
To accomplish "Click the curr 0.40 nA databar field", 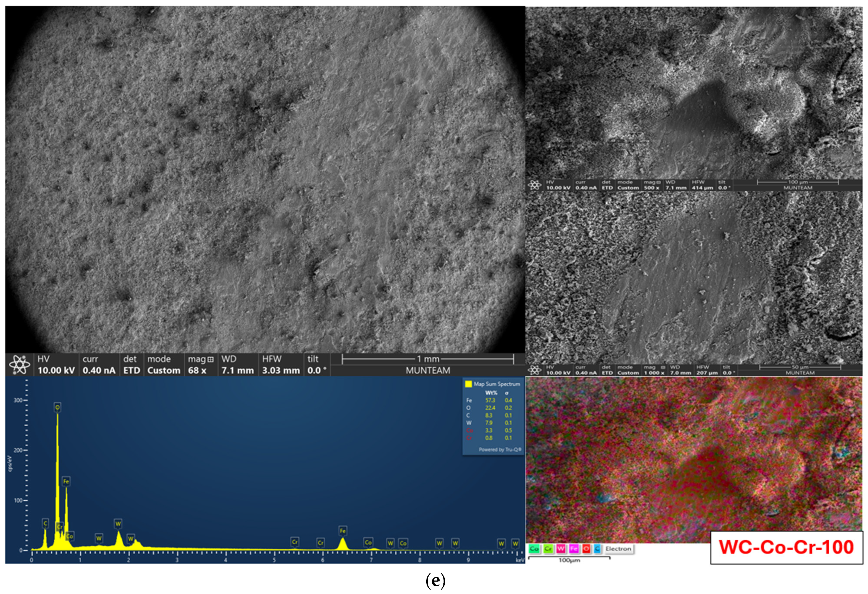I will point(99,365).
